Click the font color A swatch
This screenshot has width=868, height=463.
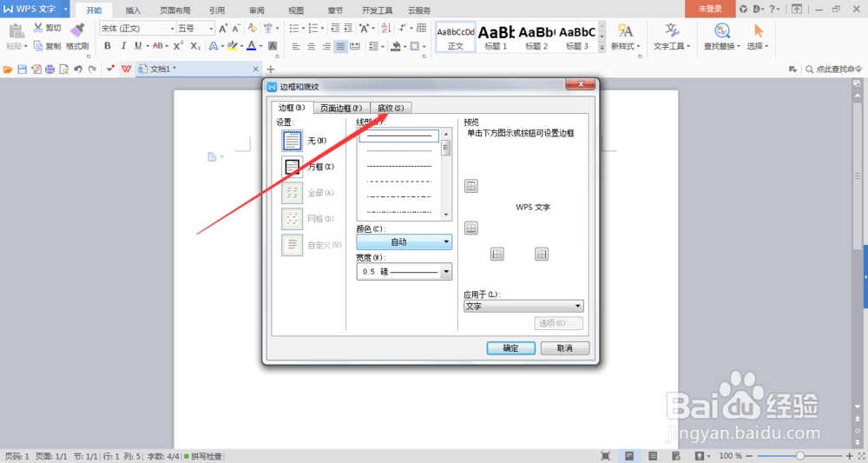(x=252, y=46)
